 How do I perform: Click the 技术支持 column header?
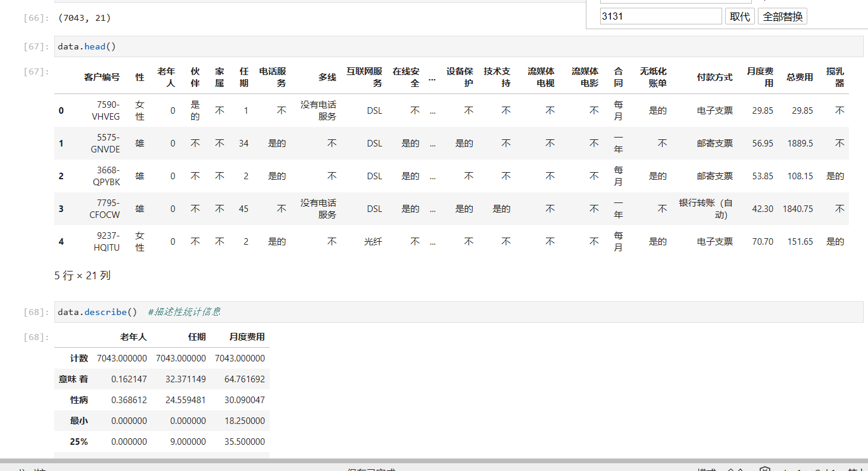pyautogui.click(x=497, y=77)
